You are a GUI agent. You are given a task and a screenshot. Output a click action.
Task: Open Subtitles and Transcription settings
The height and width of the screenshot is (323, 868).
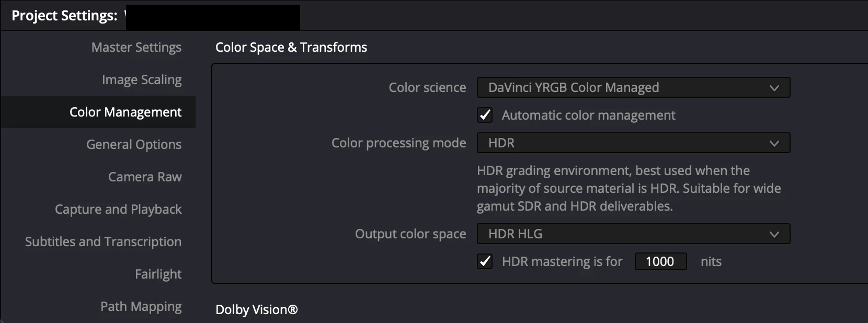click(x=103, y=241)
